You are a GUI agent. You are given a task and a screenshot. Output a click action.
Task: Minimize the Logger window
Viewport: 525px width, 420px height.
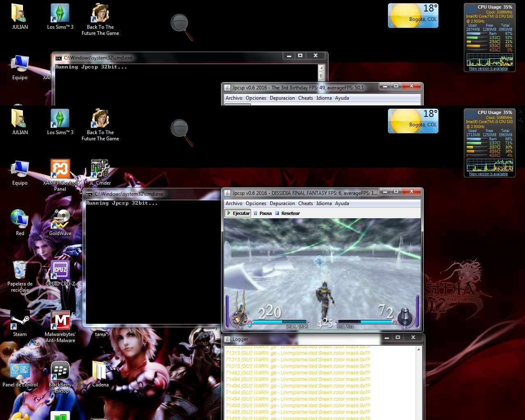pyautogui.click(x=386, y=337)
